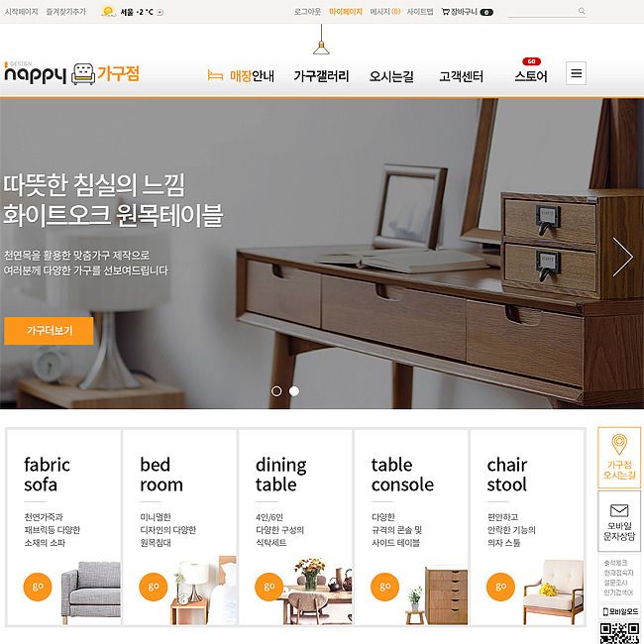
Task: Click the 마이페이지 link
Action: [x=346, y=12]
